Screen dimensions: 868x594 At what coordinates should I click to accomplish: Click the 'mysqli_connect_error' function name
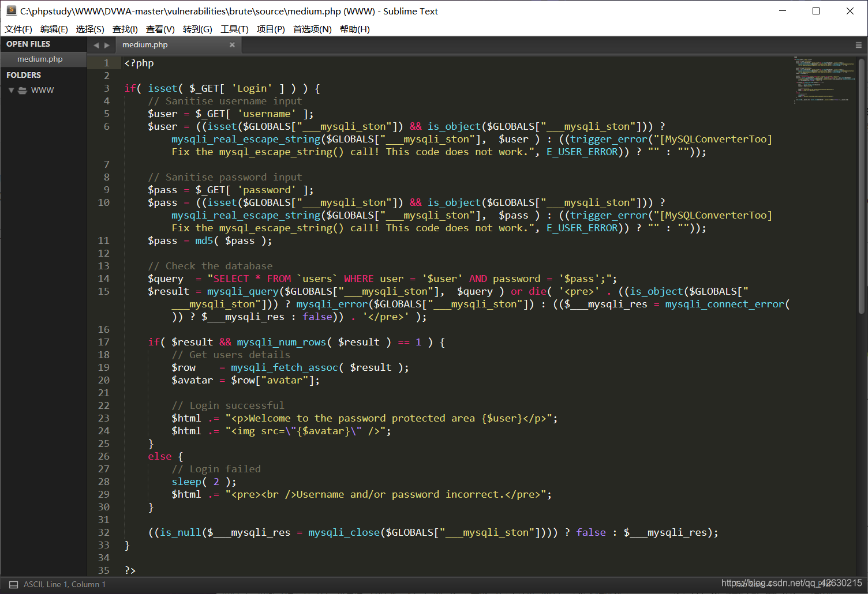click(x=725, y=304)
